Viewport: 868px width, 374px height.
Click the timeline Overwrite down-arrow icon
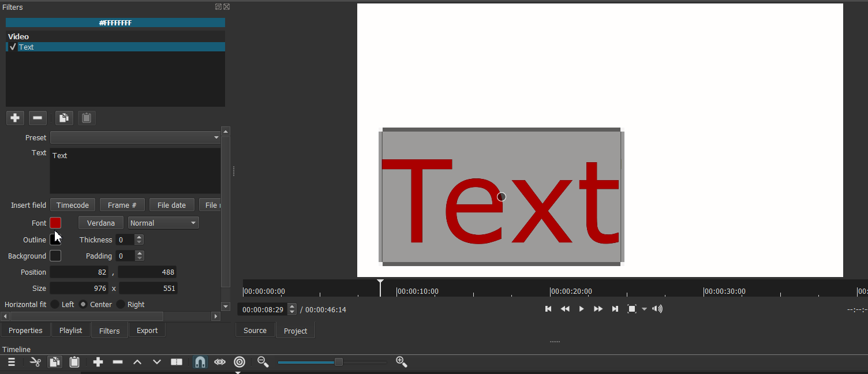157,362
